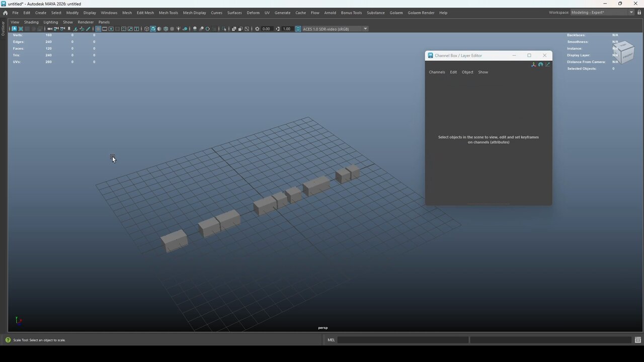This screenshot has width=644, height=362.
Task: Click the view cube in viewport corner
Action: point(624,52)
